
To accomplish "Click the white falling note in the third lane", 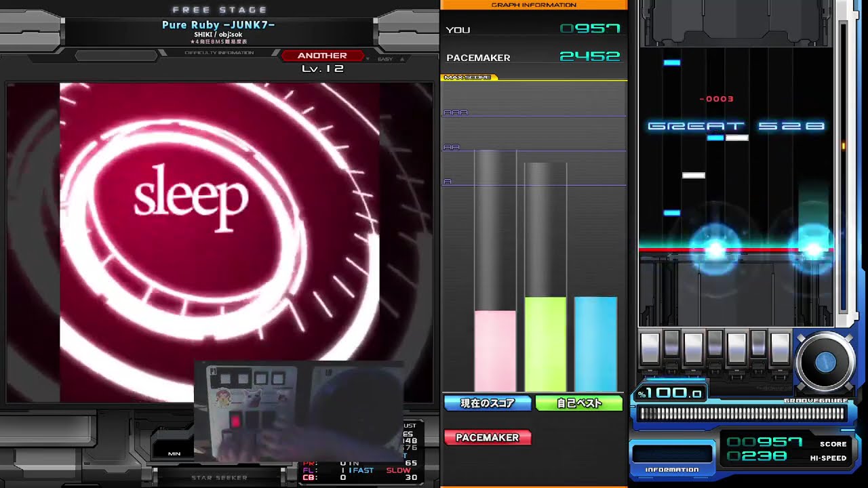I will point(693,176).
